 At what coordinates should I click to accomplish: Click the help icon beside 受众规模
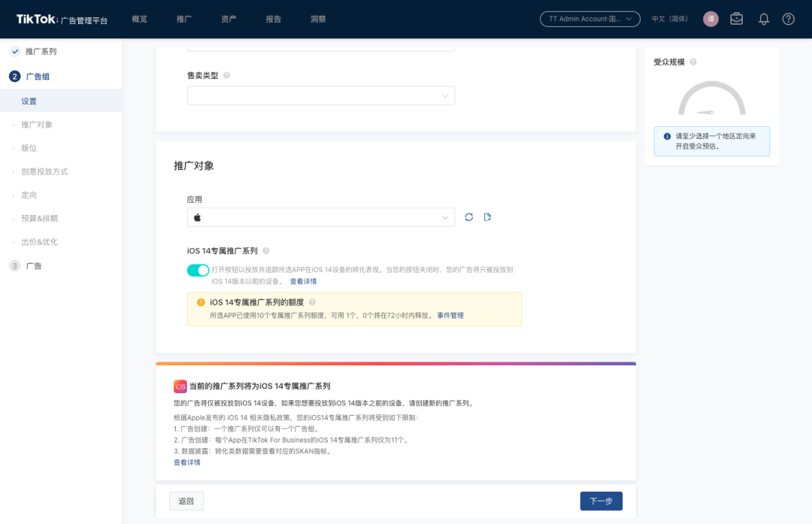693,62
